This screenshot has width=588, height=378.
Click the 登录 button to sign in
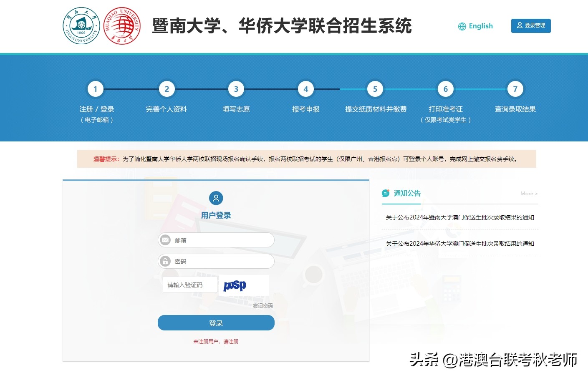pos(216,323)
